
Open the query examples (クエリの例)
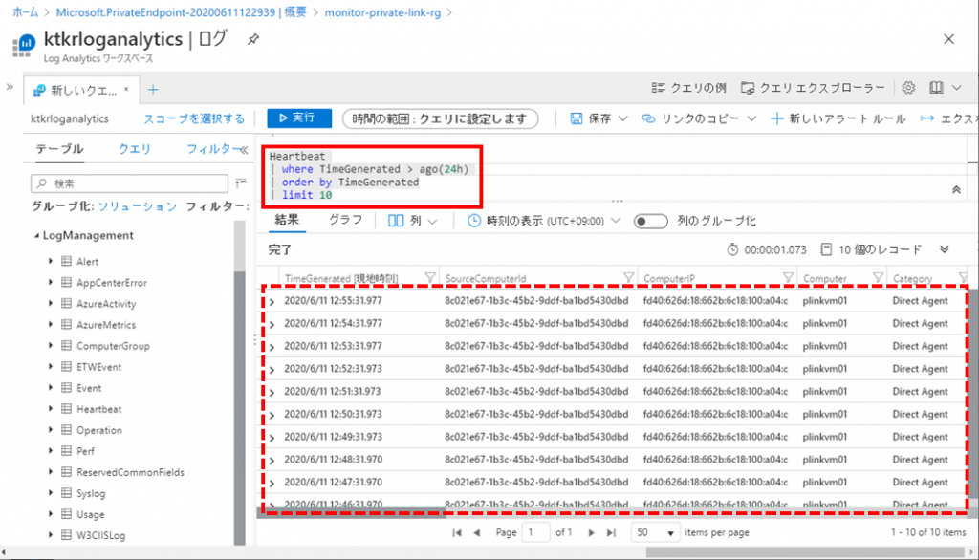tap(688, 88)
